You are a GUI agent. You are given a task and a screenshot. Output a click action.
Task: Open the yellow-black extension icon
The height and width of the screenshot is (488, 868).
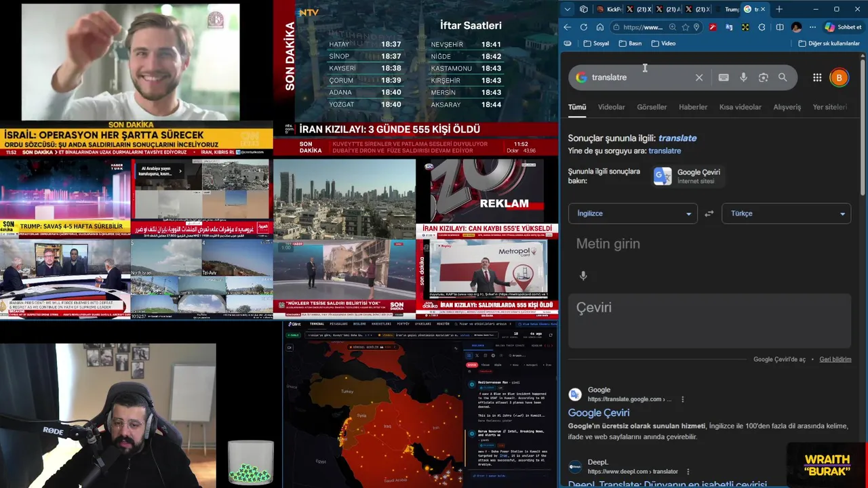745,27
